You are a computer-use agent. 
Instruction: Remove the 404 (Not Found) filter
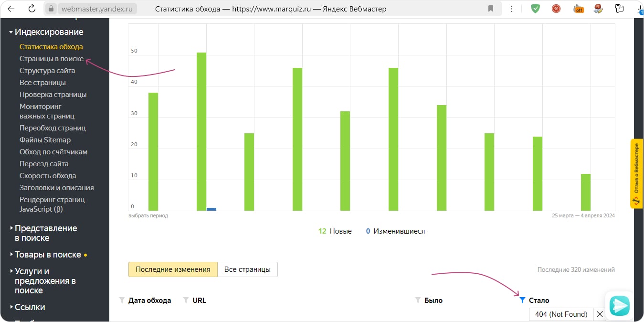[600, 314]
